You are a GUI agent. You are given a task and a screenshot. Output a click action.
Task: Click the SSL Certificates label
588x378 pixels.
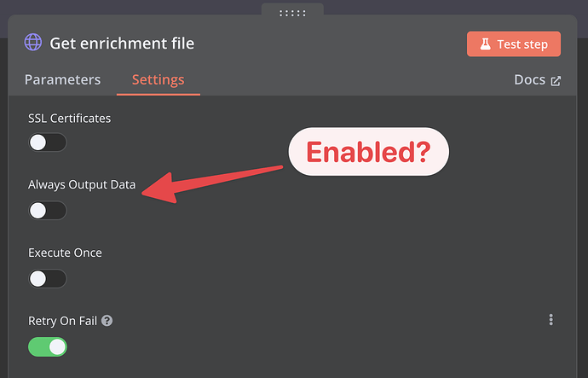click(69, 119)
